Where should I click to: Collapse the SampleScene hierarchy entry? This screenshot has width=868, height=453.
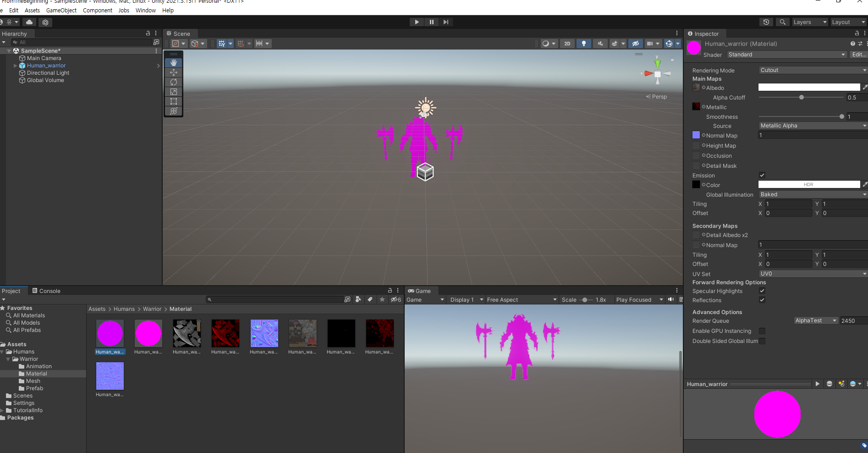coord(9,50)
